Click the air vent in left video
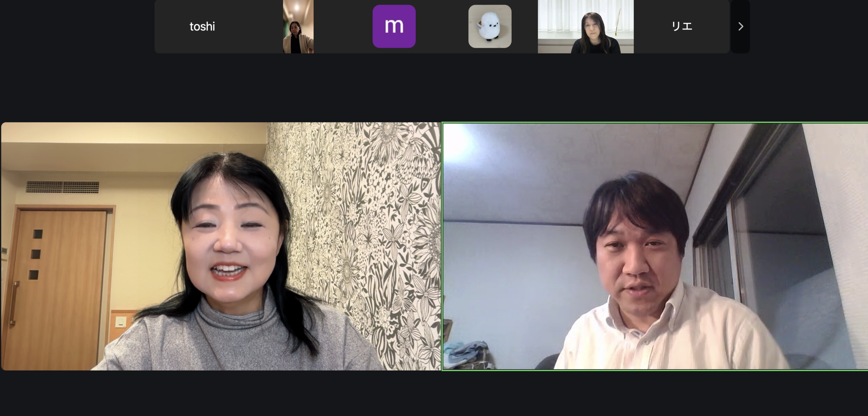This screenshot has height=416, width=868. click(x=62, y=187)
